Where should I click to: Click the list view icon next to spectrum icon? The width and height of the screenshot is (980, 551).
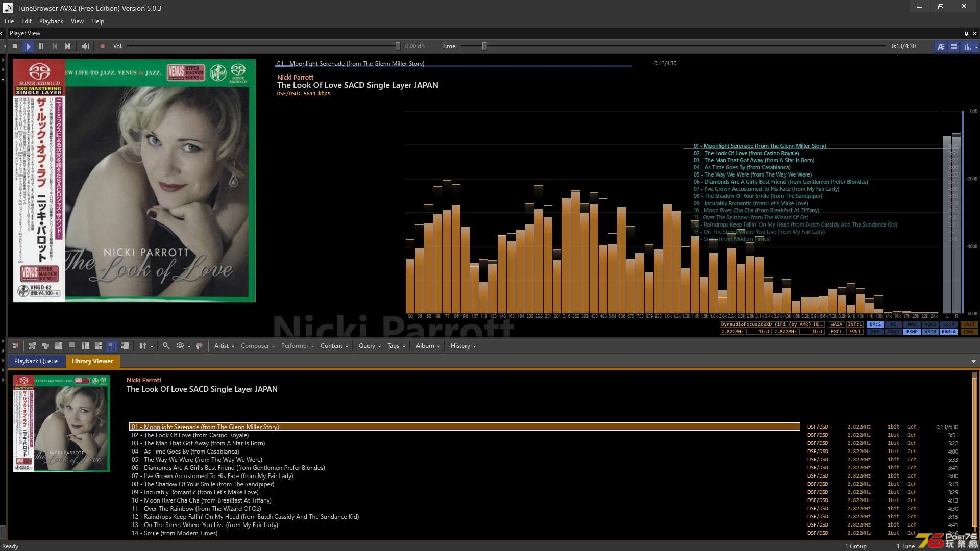pos(953,46)
